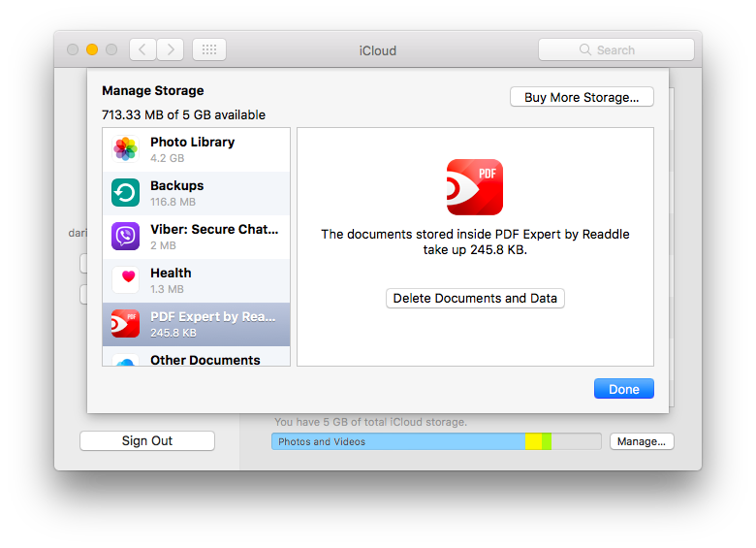Click the purple Viber icon
This screenshot has height=548, width=756.
pyautogui.click(x=125, y=236)
